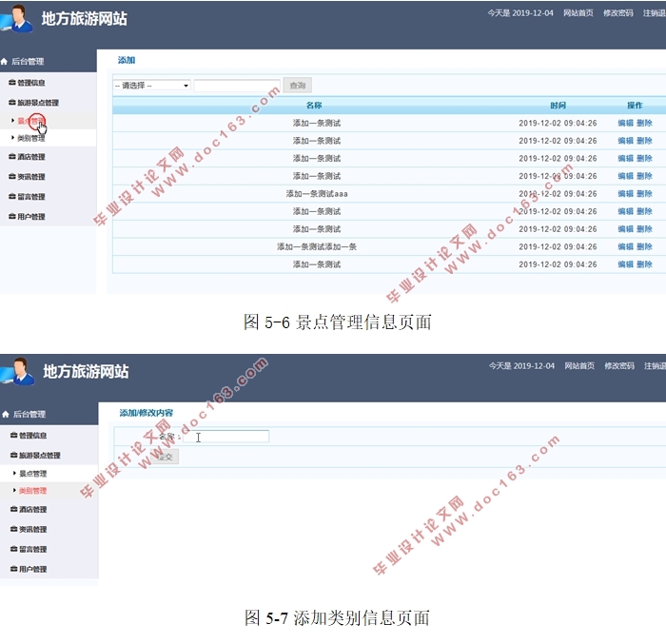Open 资讯管理 menu in the lower sidebar
Screen dimensions: 666x644
(32, 529)
